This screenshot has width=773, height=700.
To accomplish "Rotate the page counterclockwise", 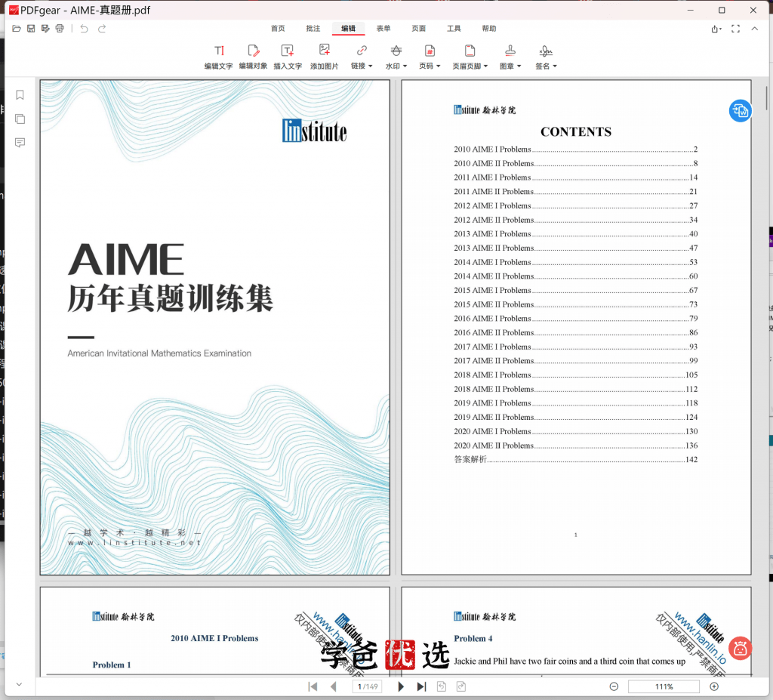I will [x=442, y=686].
